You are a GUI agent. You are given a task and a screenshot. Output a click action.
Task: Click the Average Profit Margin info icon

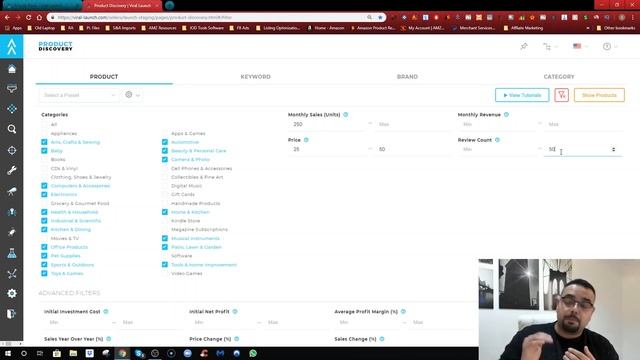pyautogui.click(x=403, y=311)
